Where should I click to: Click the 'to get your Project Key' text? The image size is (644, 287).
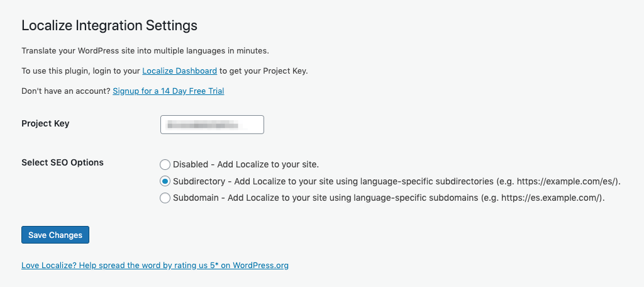(264, 70)
